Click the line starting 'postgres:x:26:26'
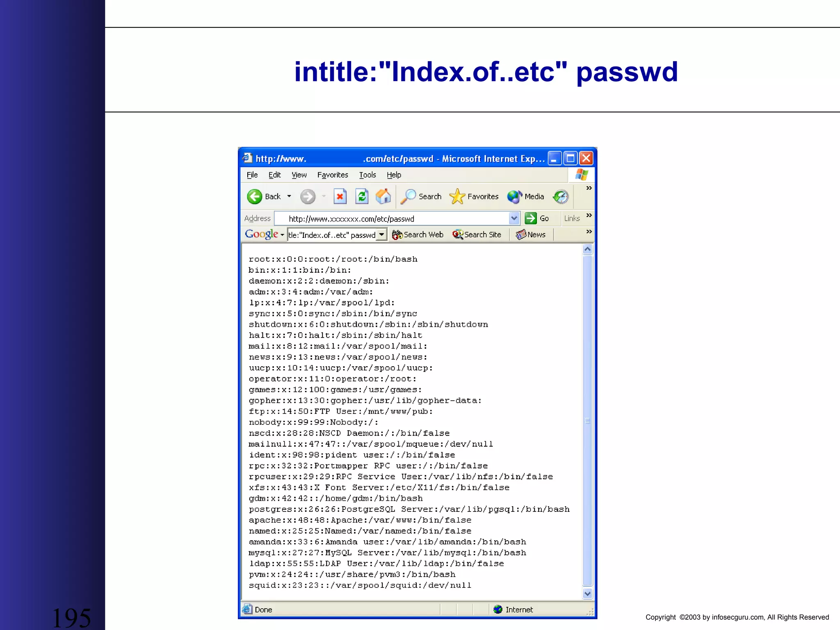 409,509
